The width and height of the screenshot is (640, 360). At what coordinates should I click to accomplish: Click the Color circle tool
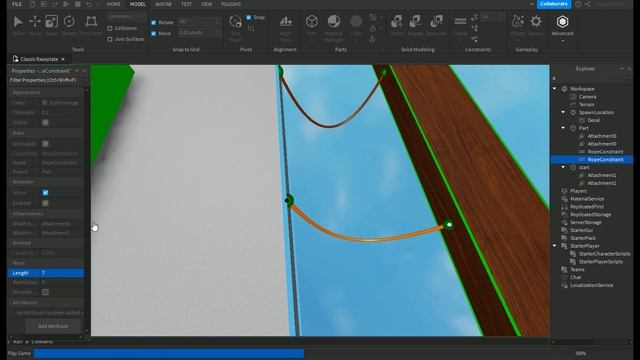(x=356, y=21)
